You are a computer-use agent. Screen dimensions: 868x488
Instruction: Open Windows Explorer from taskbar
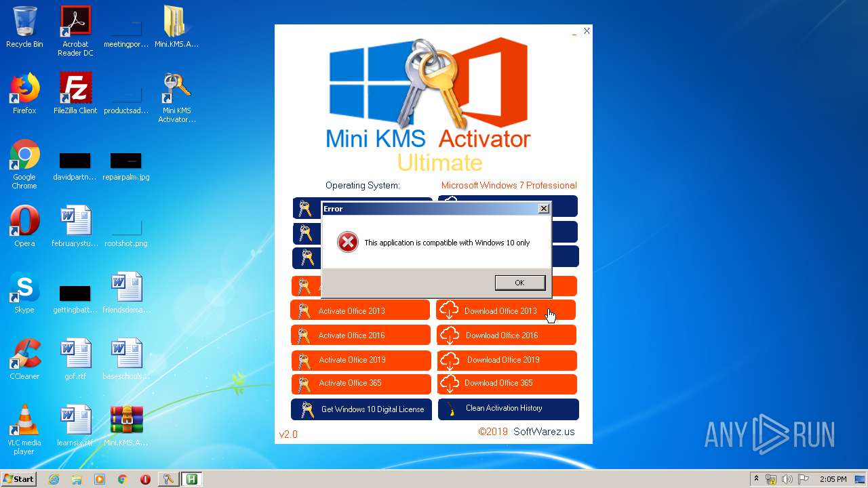[77, 479]
